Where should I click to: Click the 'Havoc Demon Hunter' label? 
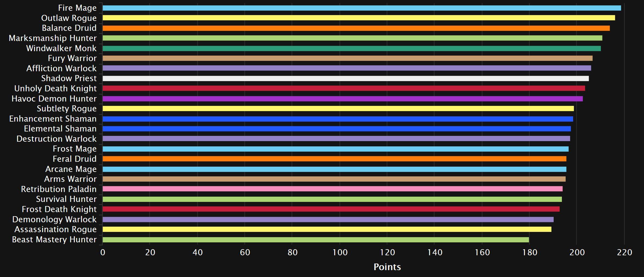point(54,99)
